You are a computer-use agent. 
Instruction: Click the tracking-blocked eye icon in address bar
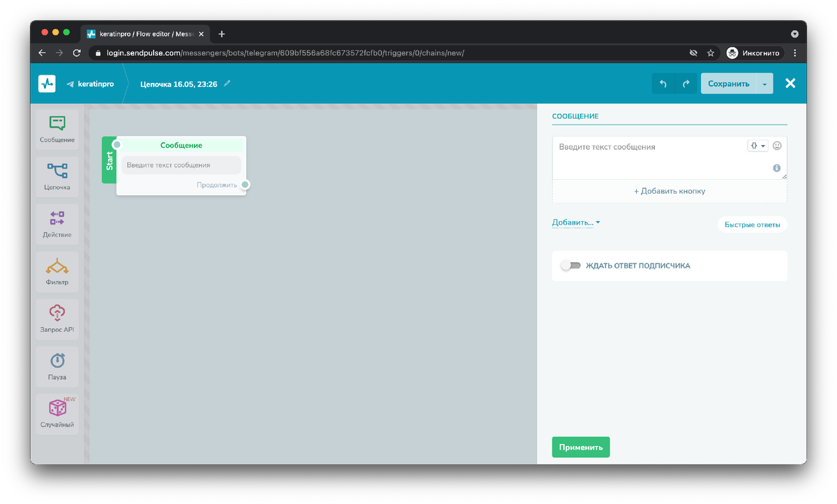tap(693, 53)
